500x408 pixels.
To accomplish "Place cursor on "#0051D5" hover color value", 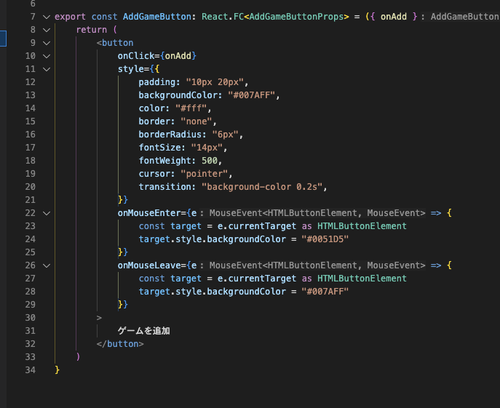I will (325, 239).
